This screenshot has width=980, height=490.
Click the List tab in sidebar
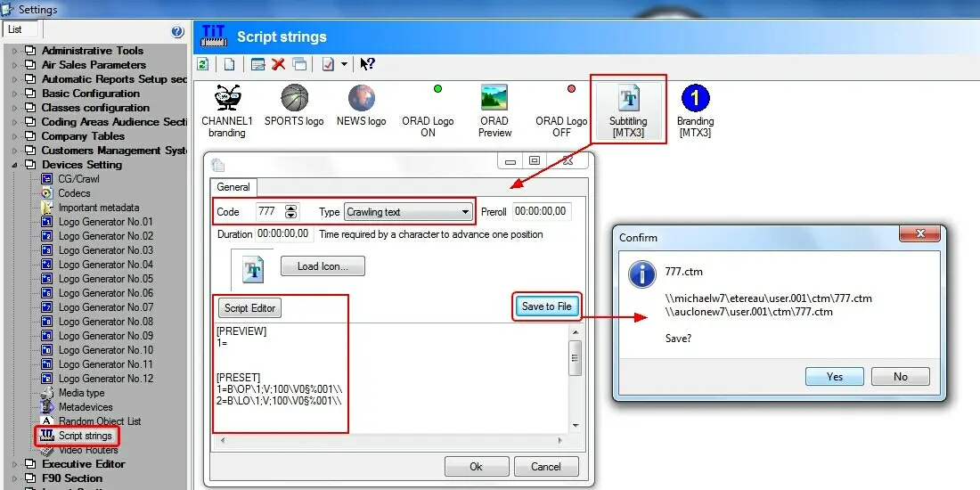[x=15, y=29]
